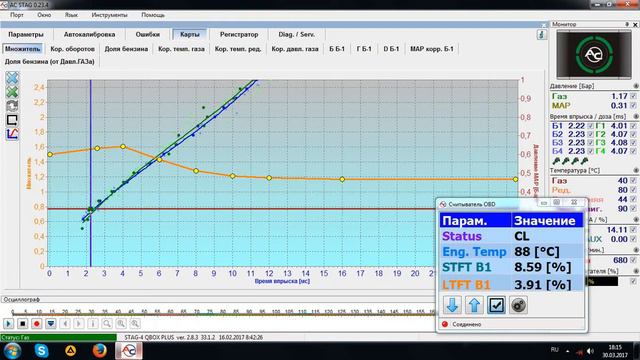Pin the Monitor panel with the pin icon

[627, 24]
